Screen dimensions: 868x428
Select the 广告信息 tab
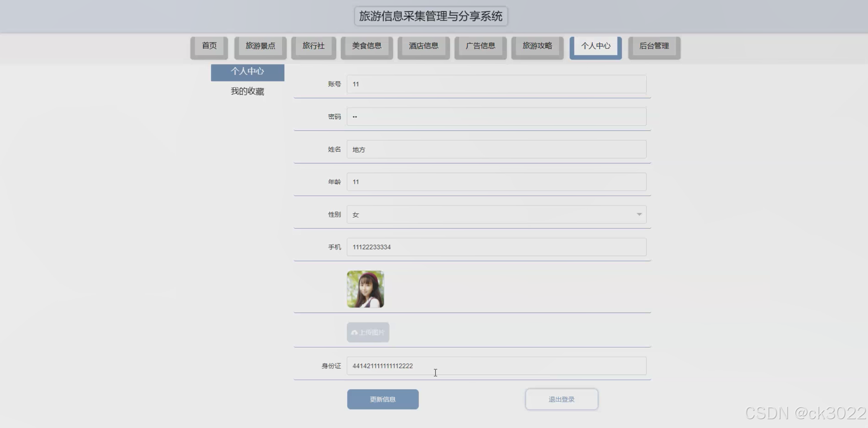(480, 46)
